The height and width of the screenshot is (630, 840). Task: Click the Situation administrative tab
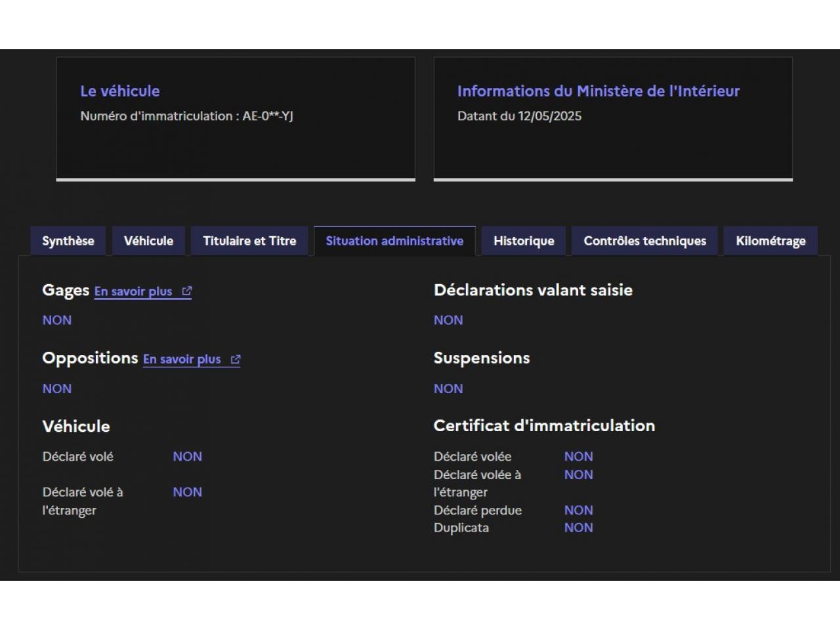pos(394,241)
